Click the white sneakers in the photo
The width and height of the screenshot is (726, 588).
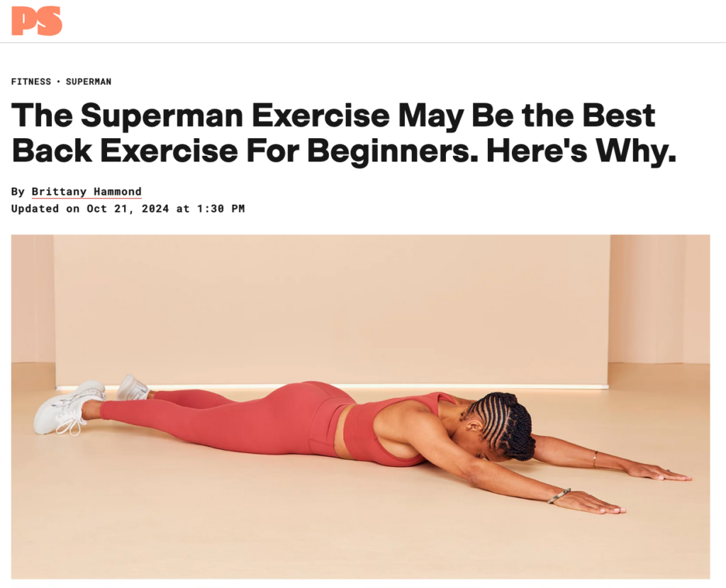pos(88,405)
